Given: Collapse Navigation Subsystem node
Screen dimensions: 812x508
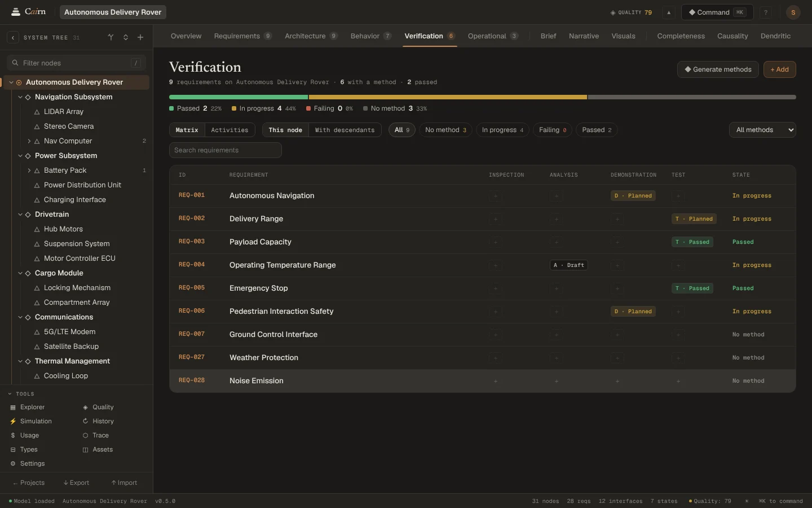Looking at the screenshot, I should click(20, 97).
